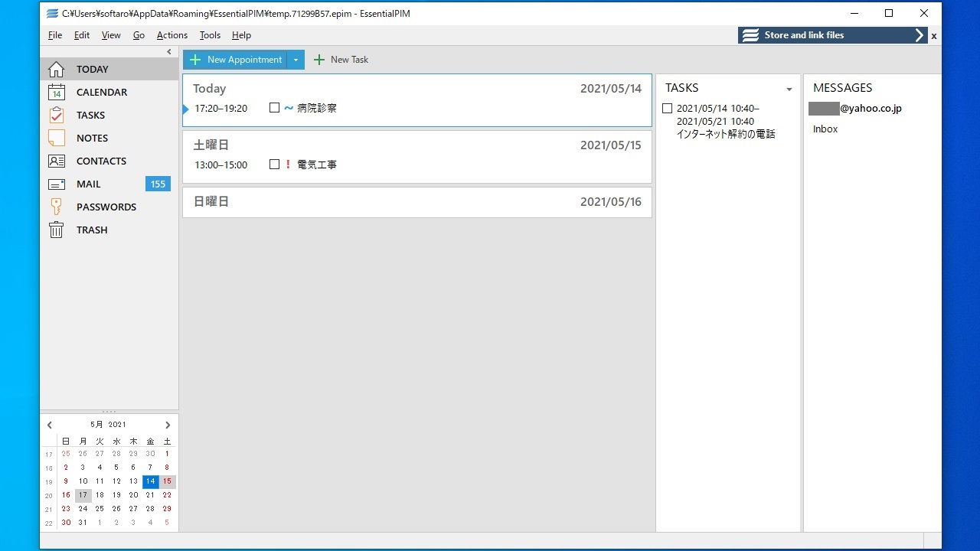Select day 17 in the mini calendar
Viewport: 980px width, 551px height.
click(x=83, y=495)
